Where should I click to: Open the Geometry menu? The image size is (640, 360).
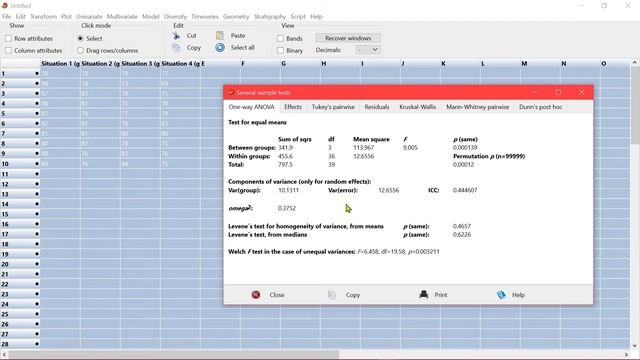[x=236, y=17]
